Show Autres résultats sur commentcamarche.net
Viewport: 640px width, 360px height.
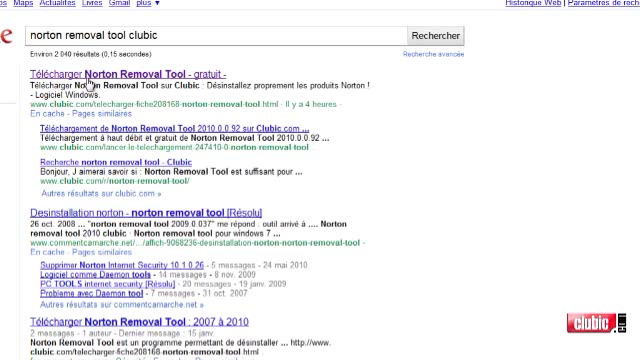pyautogui.click(x=122, y=304)
